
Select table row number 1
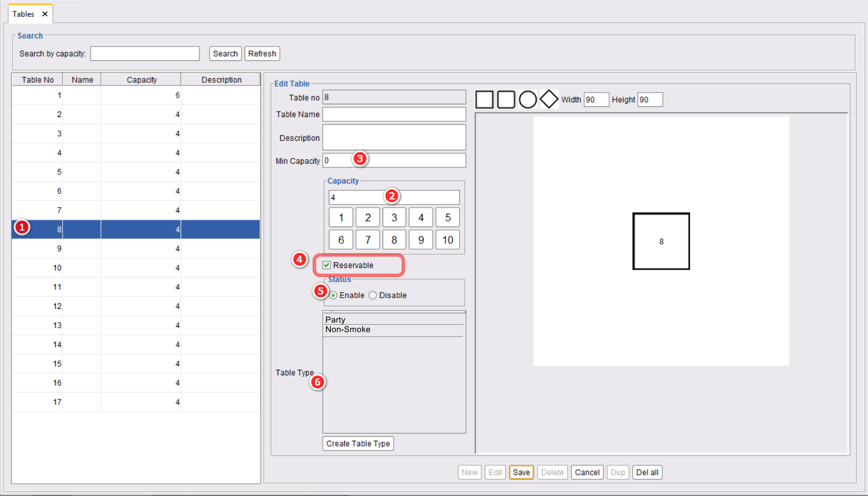(136, 95)
